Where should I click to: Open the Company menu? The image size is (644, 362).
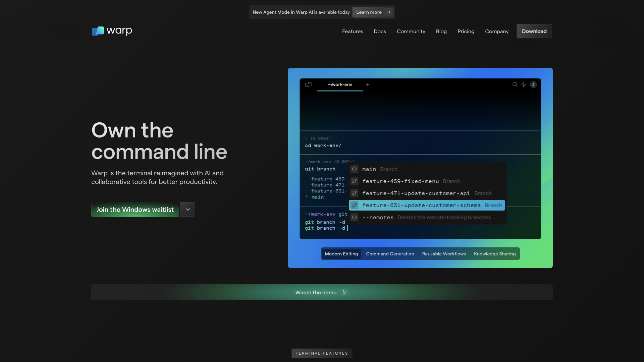pos(497,32)
